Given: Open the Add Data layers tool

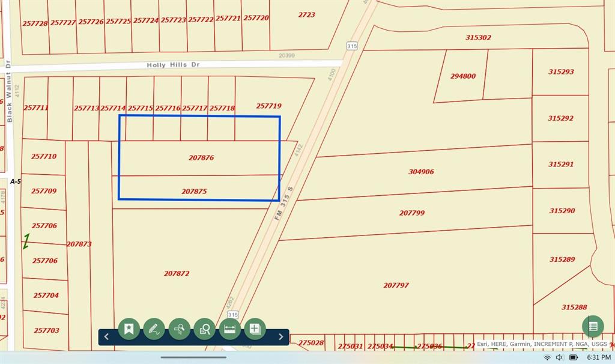Looking at the screenshot, I should 255,329.
